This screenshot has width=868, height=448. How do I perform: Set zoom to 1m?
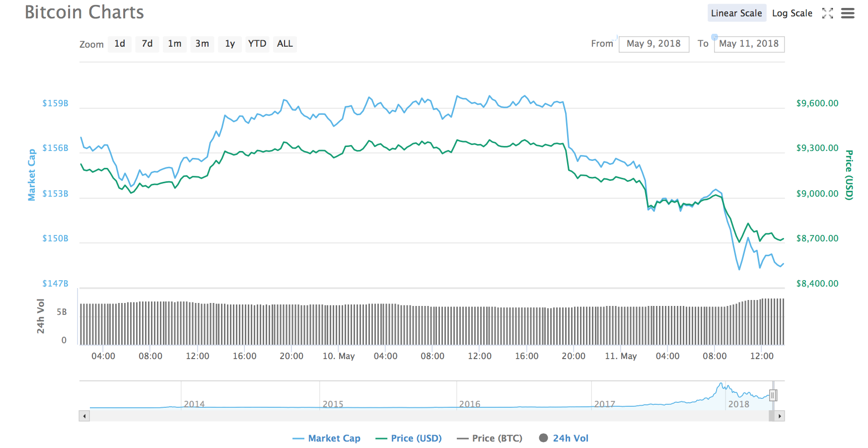coord(175,44)
